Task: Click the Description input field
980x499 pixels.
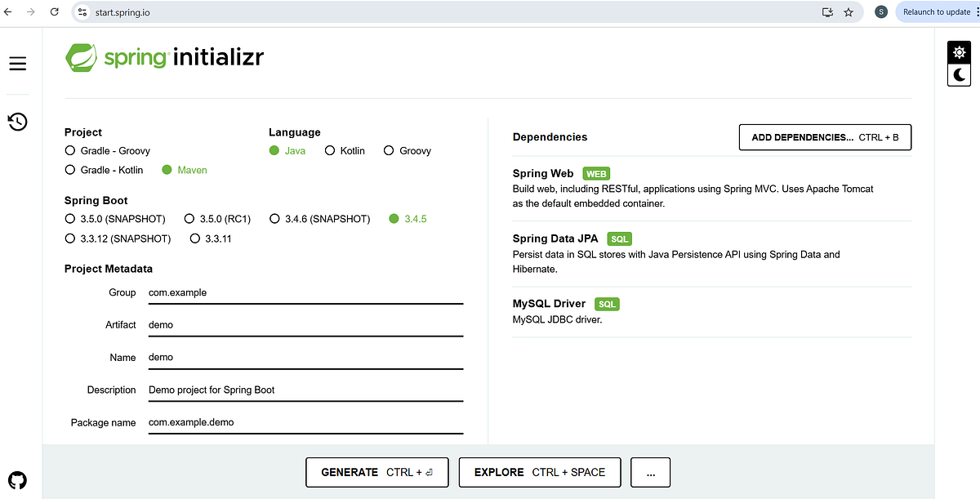Action: [305, 390]
